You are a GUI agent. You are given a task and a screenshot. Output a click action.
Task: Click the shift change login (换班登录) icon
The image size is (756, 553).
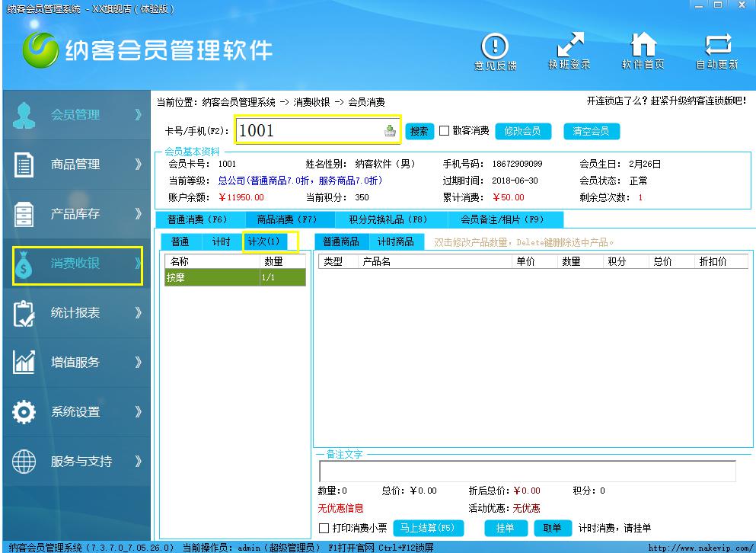(x=569, y=46)
